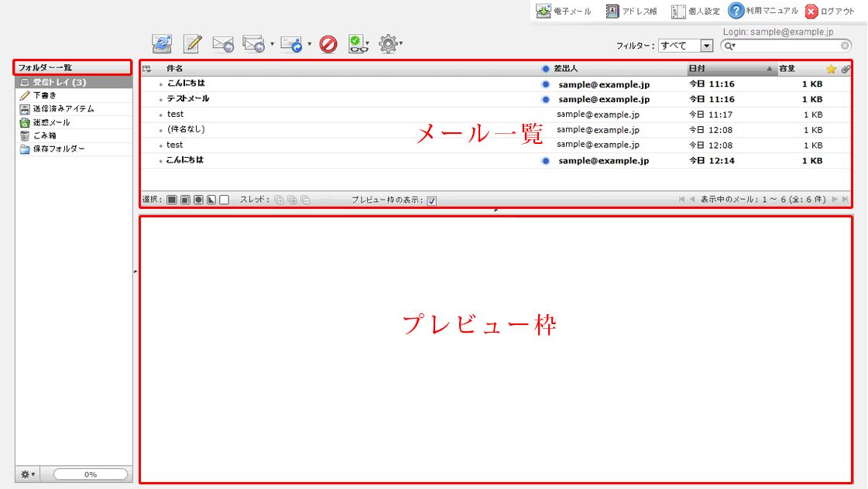Click the compose new message icon
868x489 pixels.
(x=192, y=44)
